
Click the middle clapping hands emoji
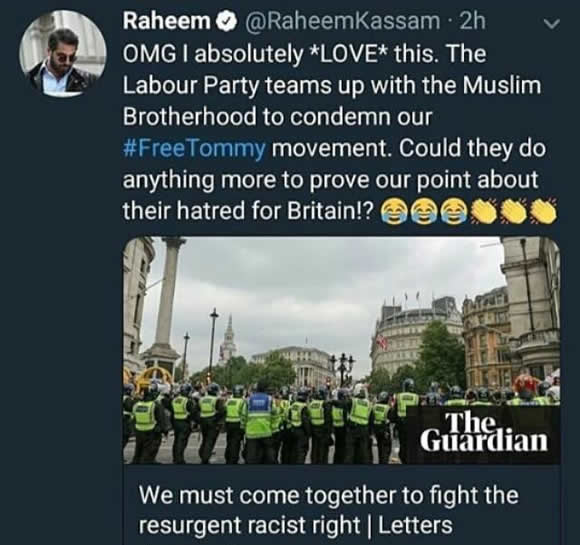(x=514, y=212)
